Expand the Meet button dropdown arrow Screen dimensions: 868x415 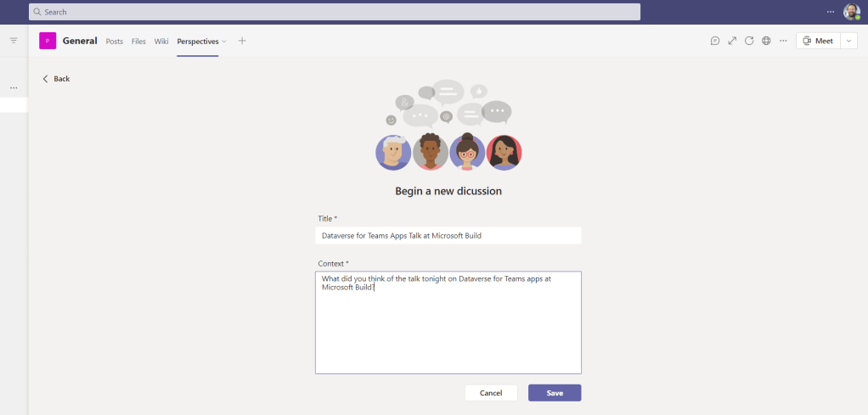pyautogui.click(x=849, y=41)
